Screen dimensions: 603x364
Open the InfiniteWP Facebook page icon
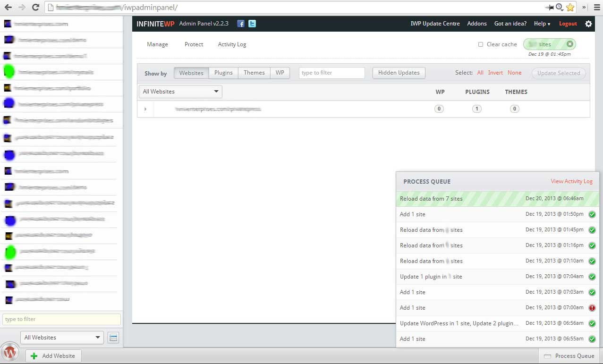coord(241,24)
